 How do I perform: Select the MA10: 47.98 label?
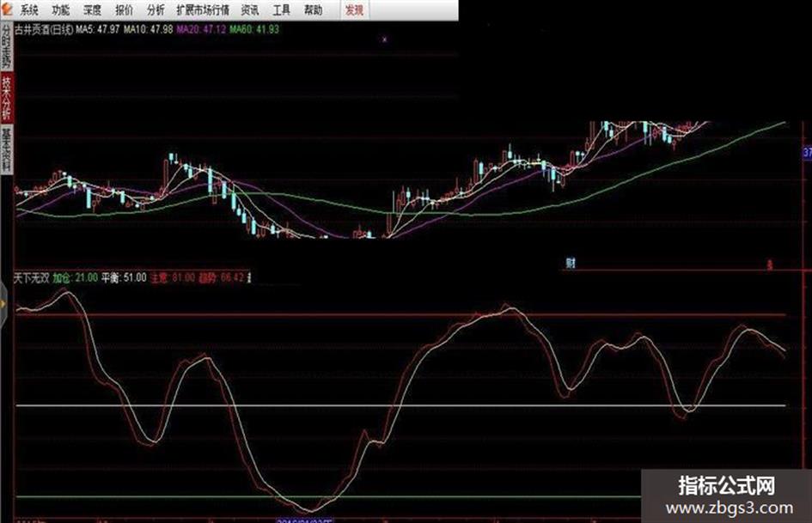click(x=148, y=29)
